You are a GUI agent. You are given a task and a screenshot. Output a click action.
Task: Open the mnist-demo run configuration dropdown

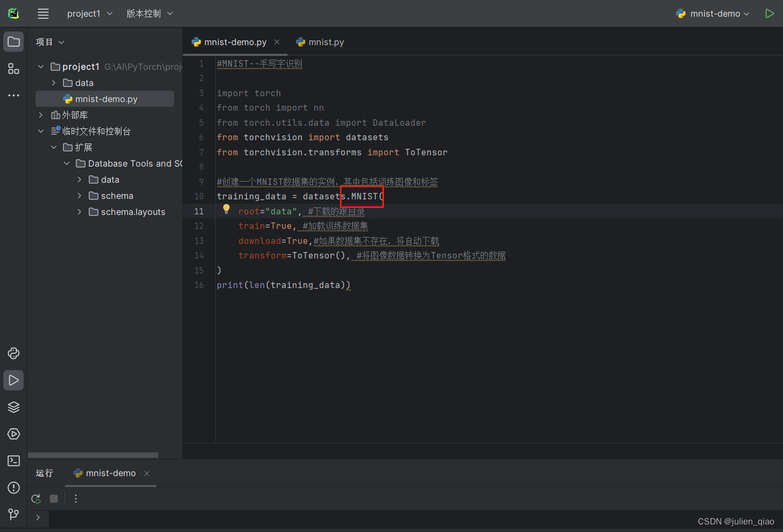[x=713, y=13]
